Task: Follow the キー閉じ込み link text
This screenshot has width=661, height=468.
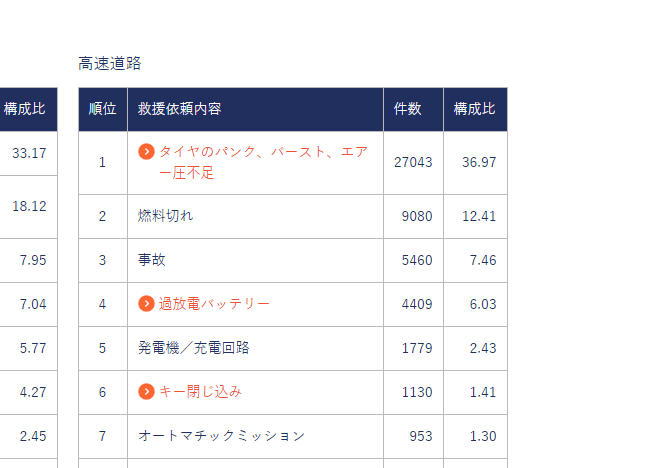Action: (x=200, y=392)
